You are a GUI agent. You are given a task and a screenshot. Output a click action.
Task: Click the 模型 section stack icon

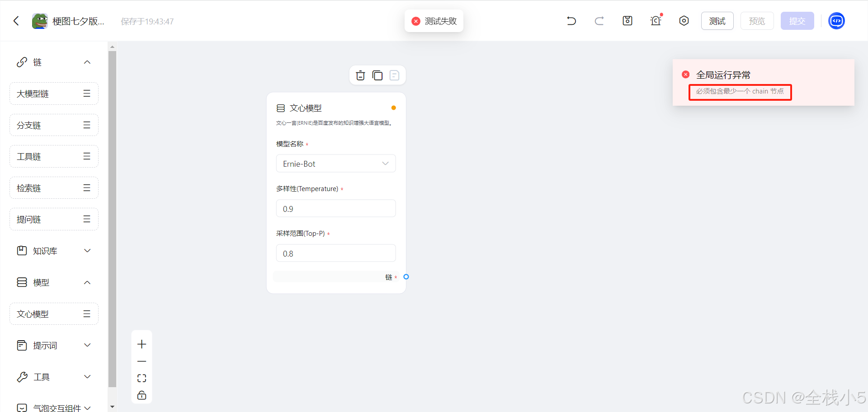pos(22,282)
